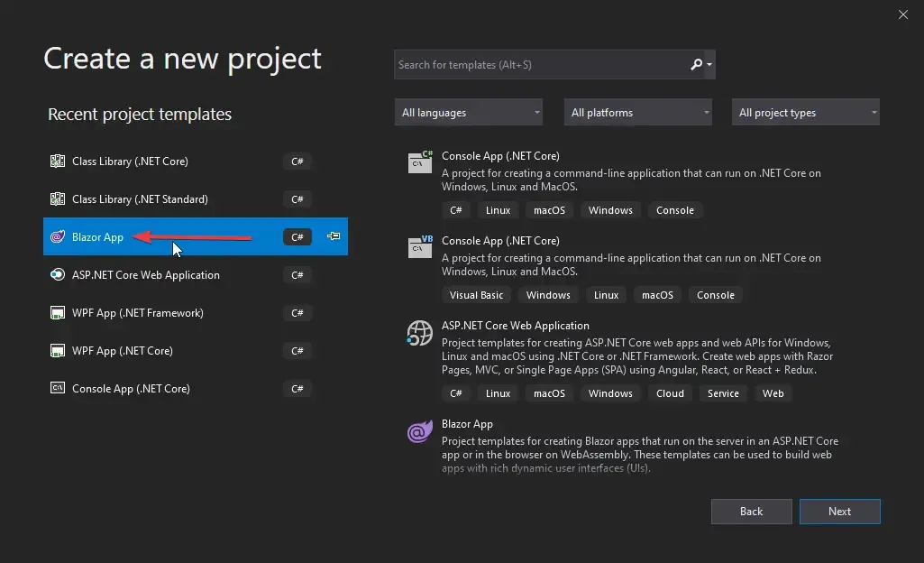This screenshot has height=563, width=924.
Task: Click the search magnifier icon
Action: [697, 64]
